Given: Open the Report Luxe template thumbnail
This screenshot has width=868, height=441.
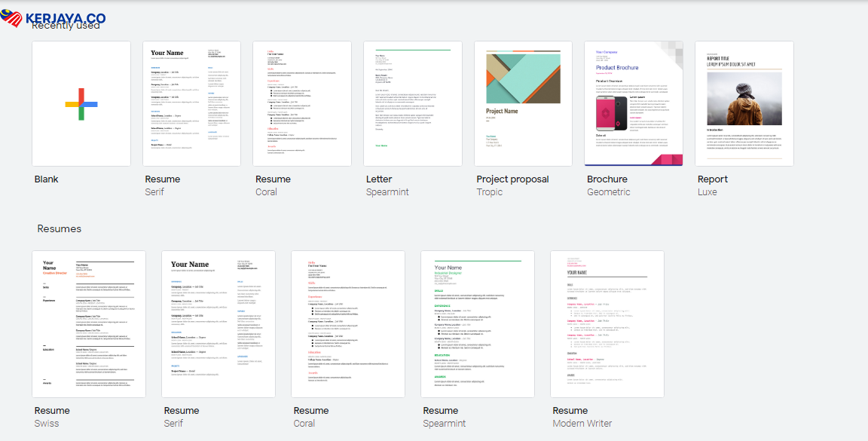Looking at the screenshot, I should click(744, 103).
